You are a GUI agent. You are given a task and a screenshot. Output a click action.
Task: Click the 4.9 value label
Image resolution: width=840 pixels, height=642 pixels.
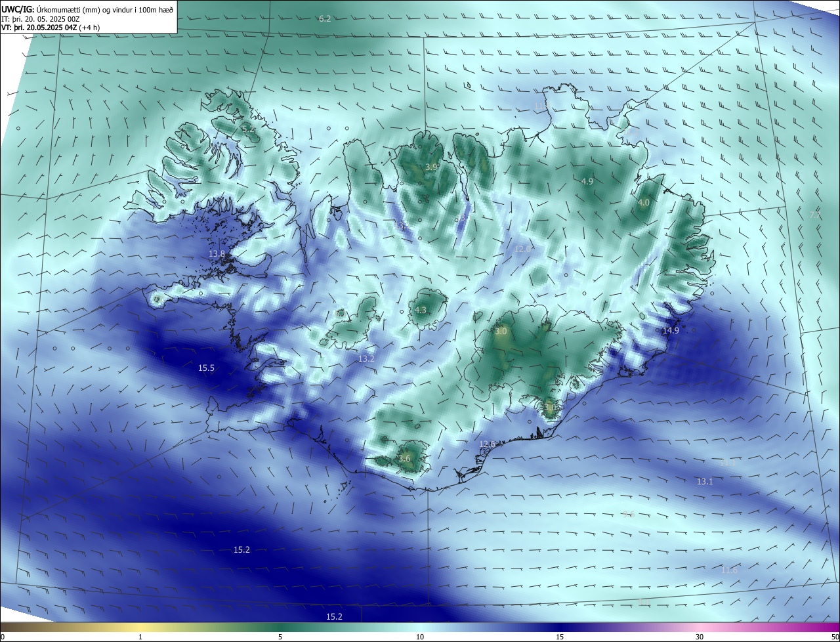pos(587,181)
